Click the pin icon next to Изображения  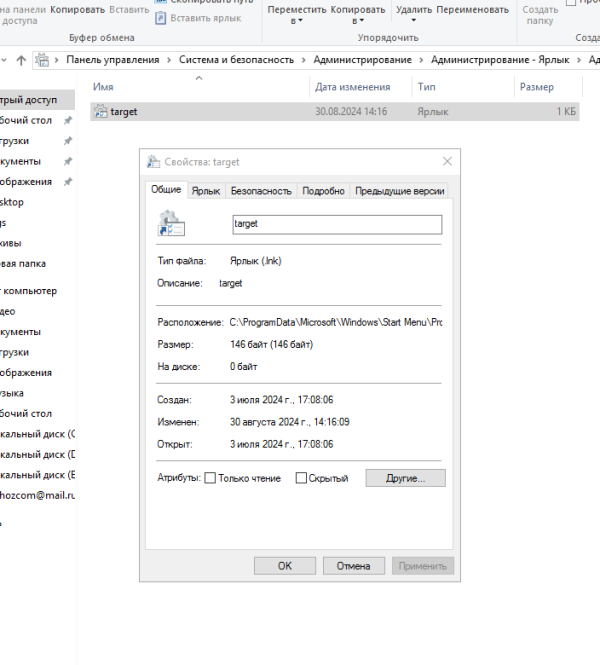point(68,182)
